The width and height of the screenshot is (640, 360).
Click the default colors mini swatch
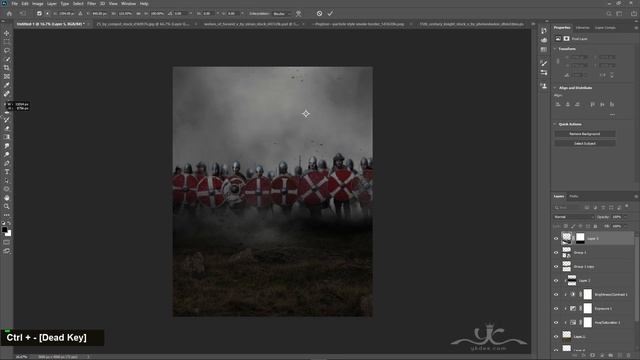tap(4, 223)
